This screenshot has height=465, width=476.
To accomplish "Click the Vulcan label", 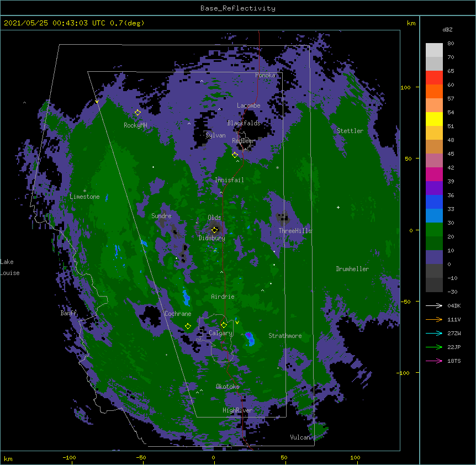I will click(300, 437).
